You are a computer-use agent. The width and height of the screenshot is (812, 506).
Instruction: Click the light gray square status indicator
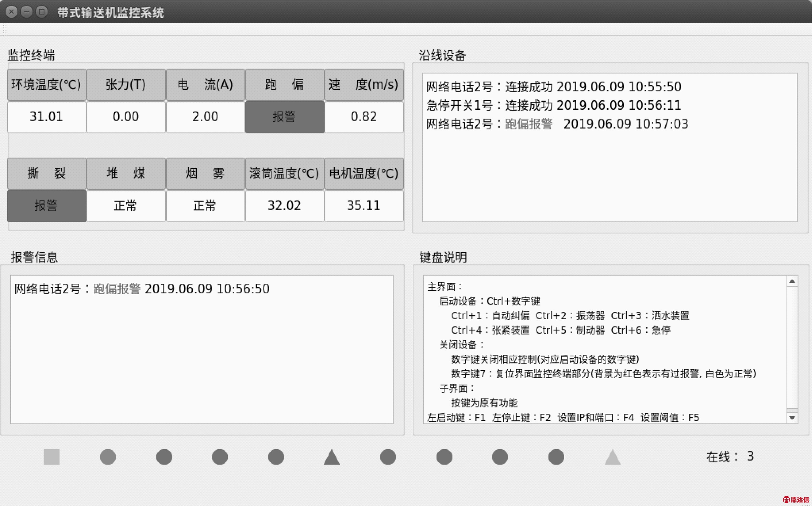coord(52,457)
